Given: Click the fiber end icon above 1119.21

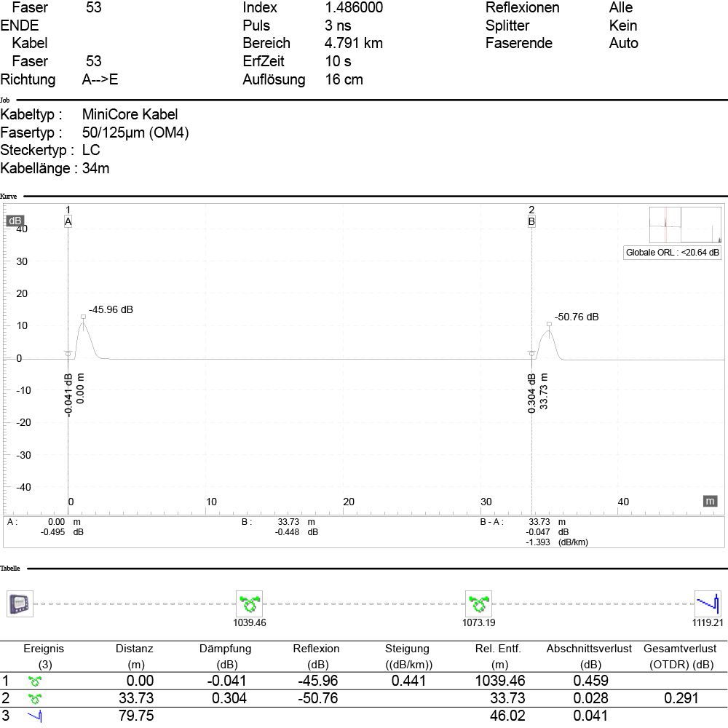Looking at the screenshot, I should tap(708, 603).
